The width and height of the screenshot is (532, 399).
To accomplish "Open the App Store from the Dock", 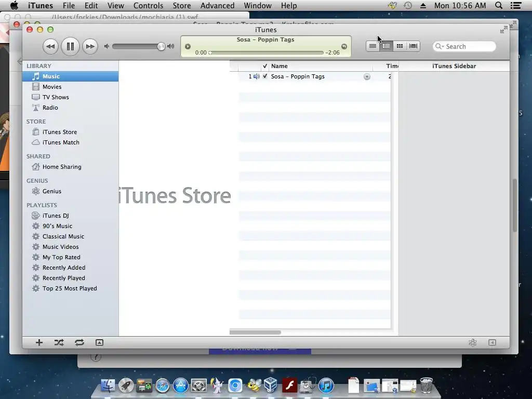I will 181,386.
